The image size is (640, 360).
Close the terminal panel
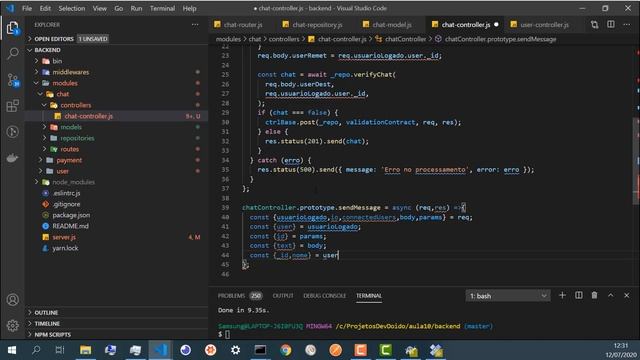pos(627,295)
